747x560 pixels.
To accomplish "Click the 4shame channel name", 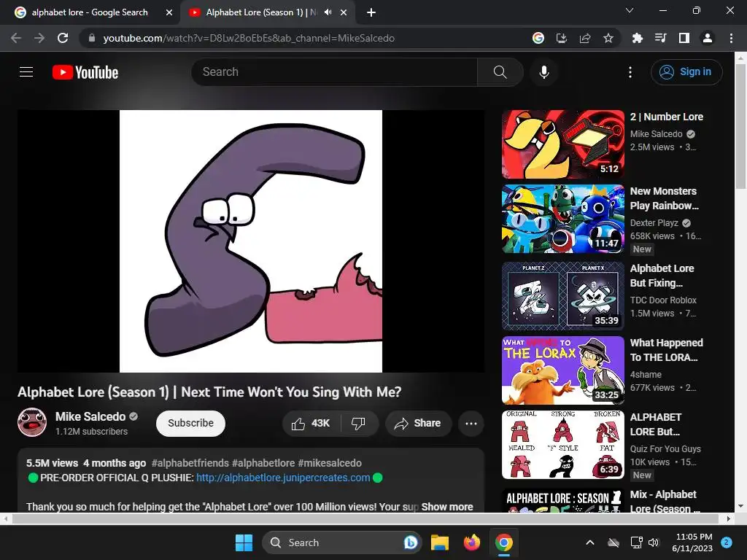I will click(x=646, y=375).
